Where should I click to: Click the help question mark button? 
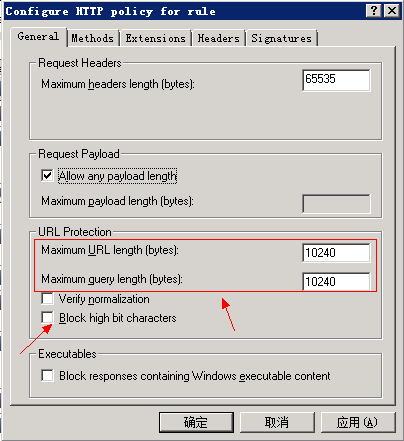(374, 11)
